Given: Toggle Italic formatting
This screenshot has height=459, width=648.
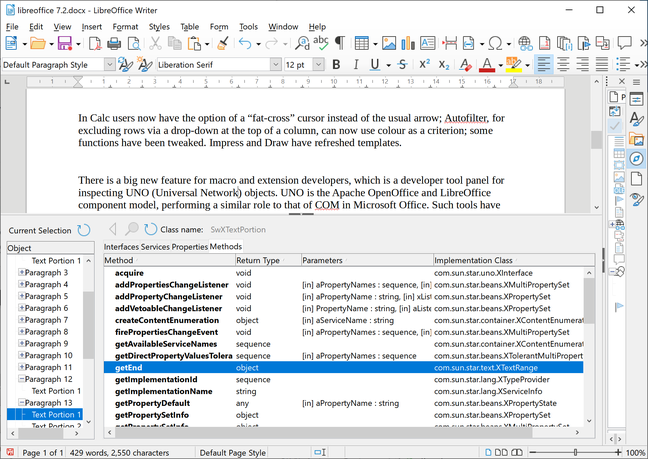Looking at the screenshot, I should coord(356,64).
